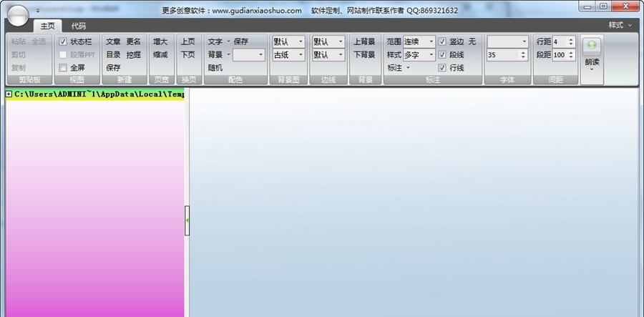Expand the C:\Users tree node
The height and width of the screenshot is (317, 644).
[x=9, y=94]
